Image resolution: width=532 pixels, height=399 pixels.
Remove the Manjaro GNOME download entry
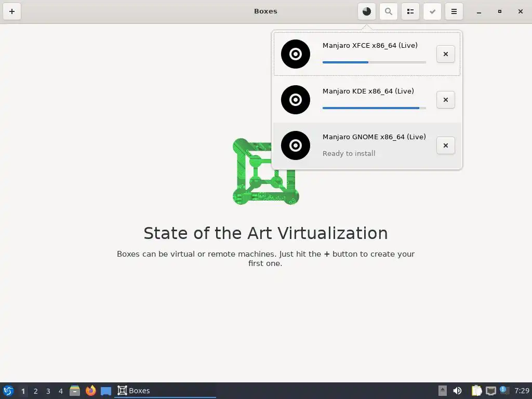pos(445,145)
